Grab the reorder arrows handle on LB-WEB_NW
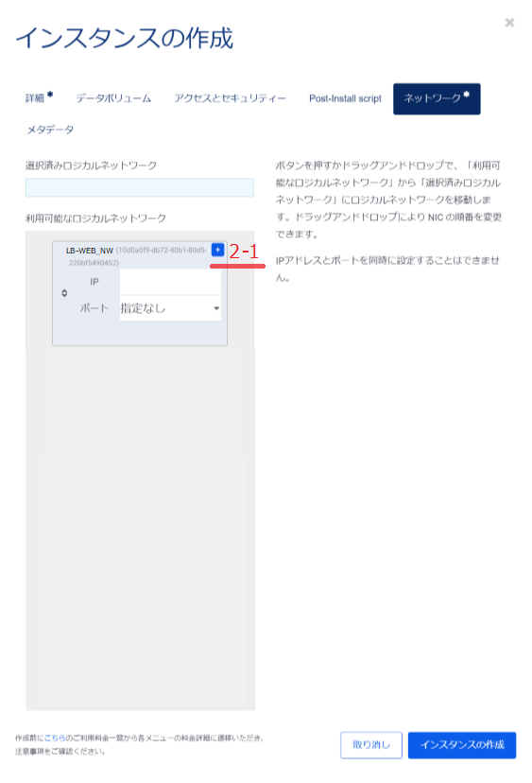532x783 pixels. (x=64, y=293)
